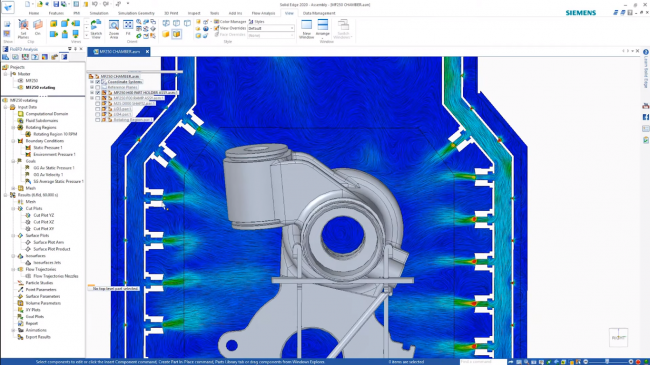Click the Find a command field
Image resolution: width=650 pixels, height=365 pixels.
pos(483,362)
